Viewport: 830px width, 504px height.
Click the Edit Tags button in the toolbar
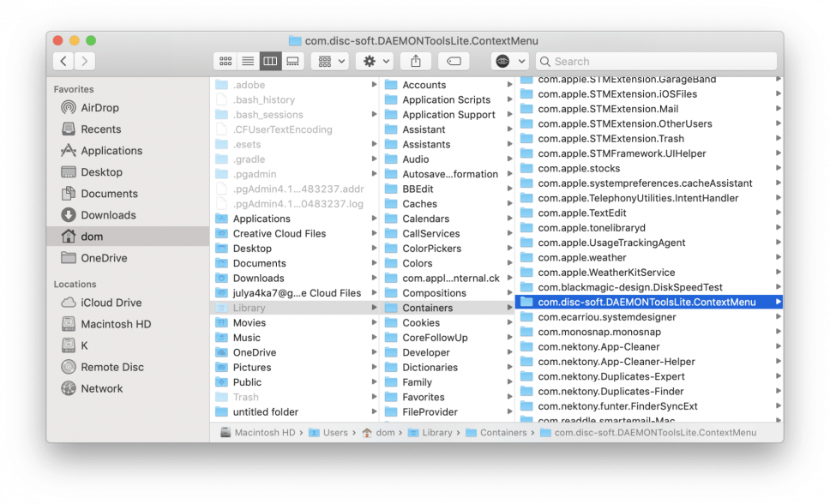[454, 61]
